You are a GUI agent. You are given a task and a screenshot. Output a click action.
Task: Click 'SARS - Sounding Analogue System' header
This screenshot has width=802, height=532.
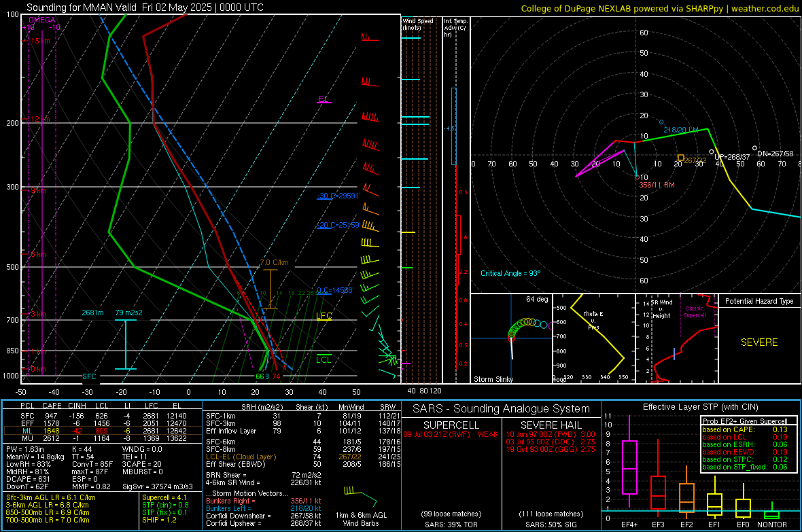pyautogui.click(x=502, y=409)
